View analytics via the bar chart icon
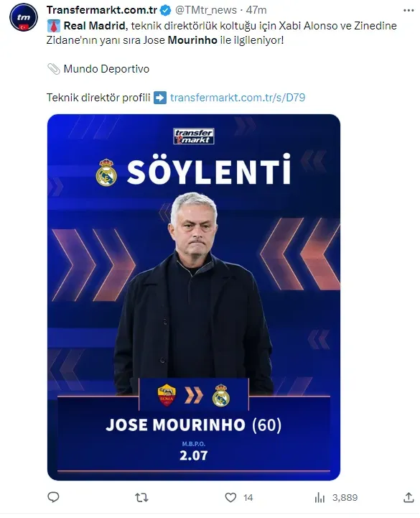The width and height of the screenshot is (420, 518). 319,497
